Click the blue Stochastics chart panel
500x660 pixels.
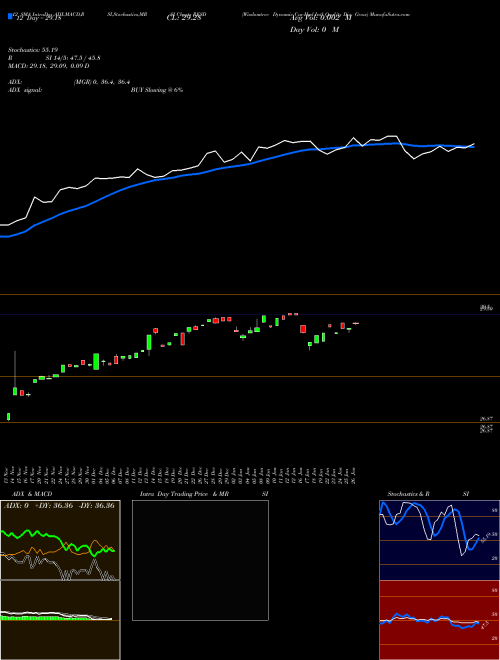coord(439,540)
